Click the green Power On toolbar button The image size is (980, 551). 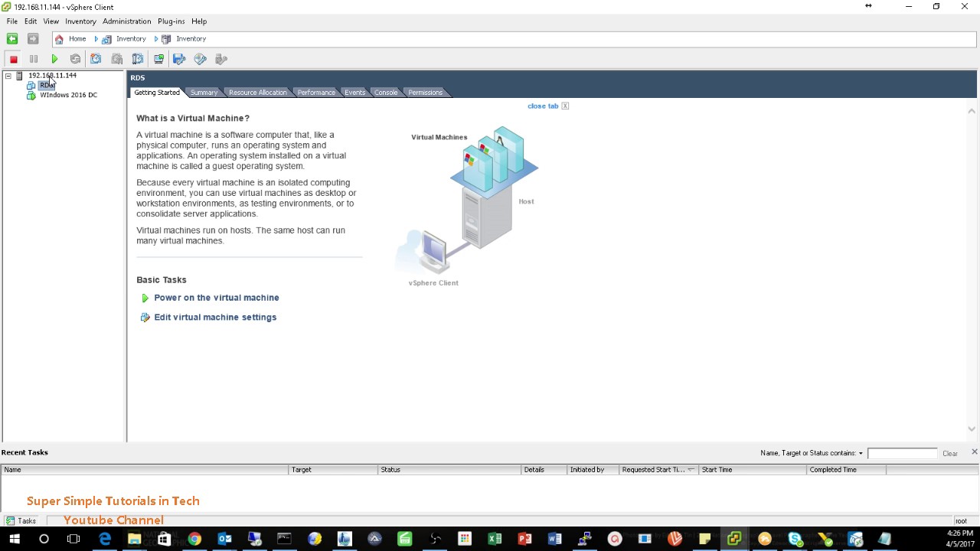(x=54, y=59)
